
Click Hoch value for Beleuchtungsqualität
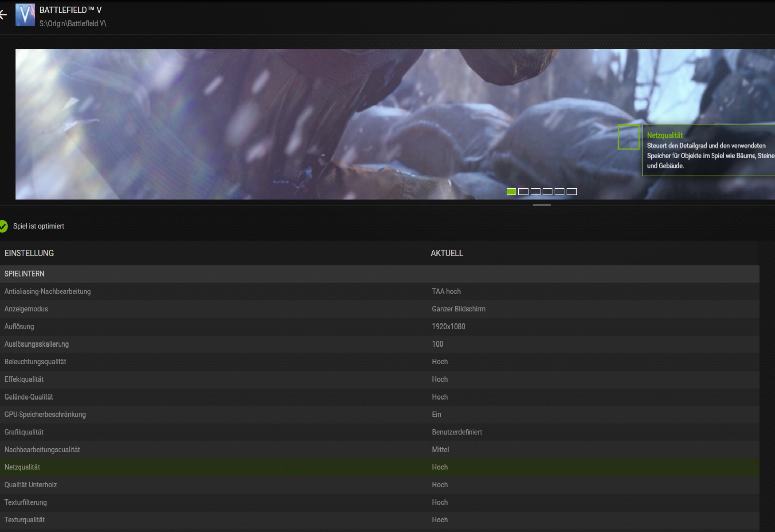click(440, 362)
